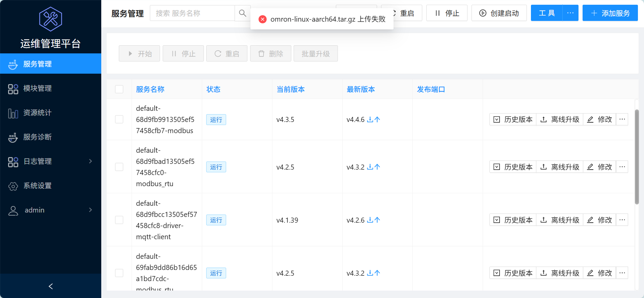Open more actions for driver-mqtt-client row
Viewport: 644px width, 298px height.
point(622,220)
